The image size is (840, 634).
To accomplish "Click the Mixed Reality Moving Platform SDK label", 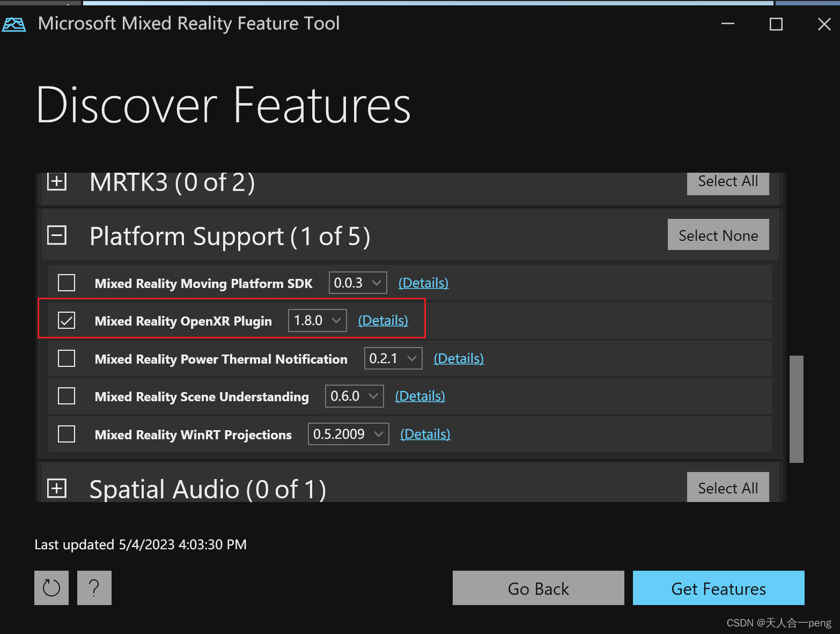I will pyautogui.click(x=203, y=283).
